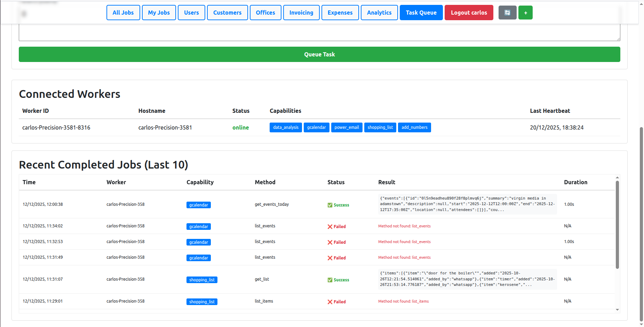The image size is (644, 327).
Task: Select the data_analysis capability badge
Action: (286, 127)
